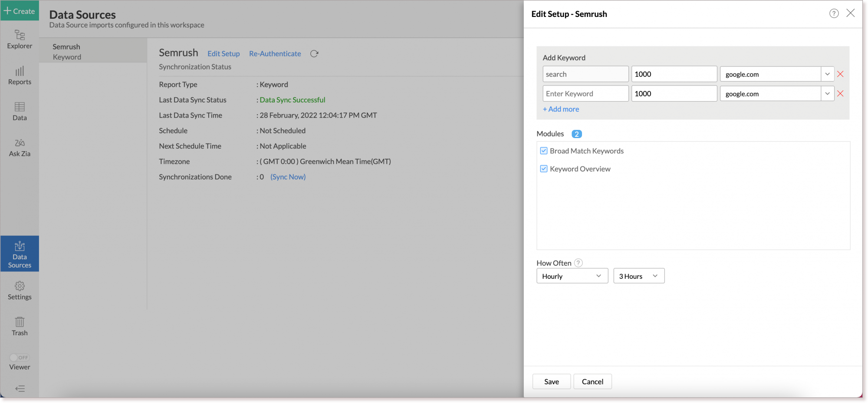The height and width of the screenshot is (403, 868).
Task: Click the 1000 limit field in second row
Action: (674, 93)
